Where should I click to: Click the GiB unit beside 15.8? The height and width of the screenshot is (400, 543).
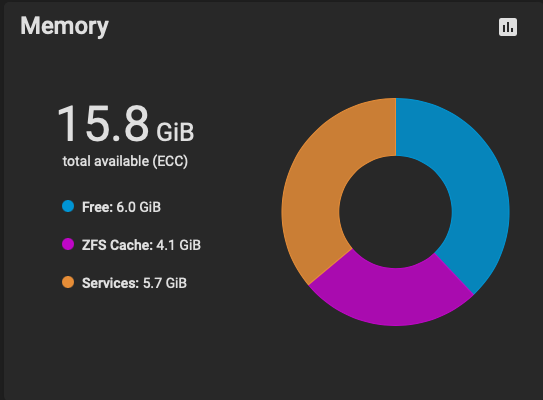point(175,132)
